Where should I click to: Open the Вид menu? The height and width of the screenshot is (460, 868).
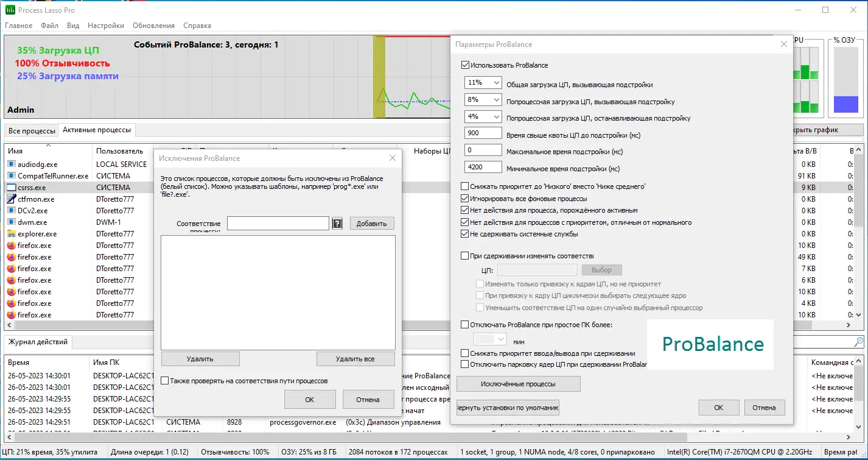click(x=73, y=26)
